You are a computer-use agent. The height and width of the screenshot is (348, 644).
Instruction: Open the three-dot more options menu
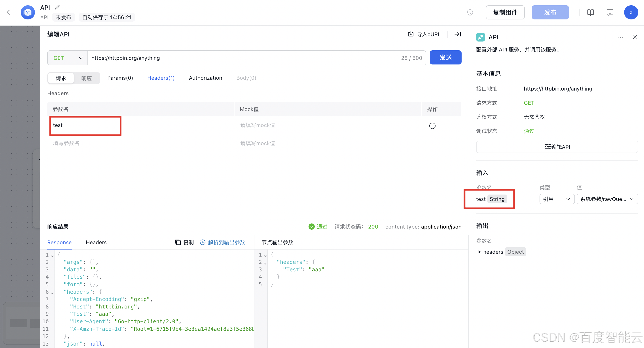621,37
